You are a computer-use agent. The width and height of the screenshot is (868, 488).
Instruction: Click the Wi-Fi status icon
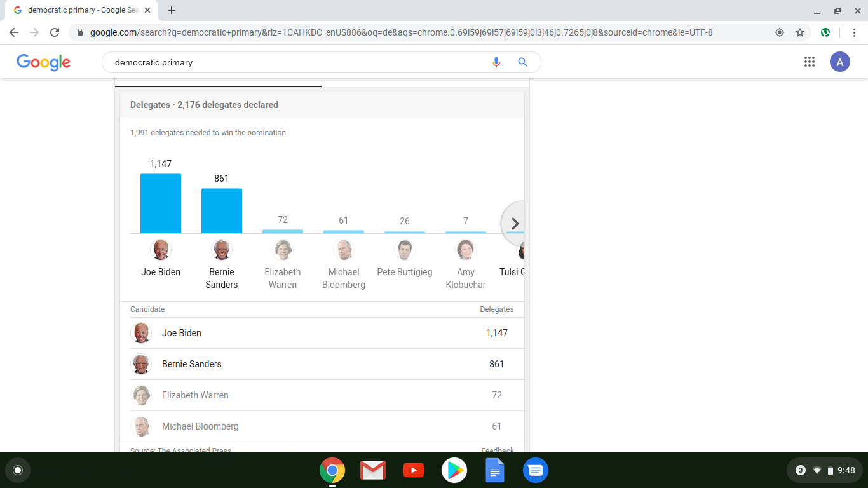pos(817,470)
